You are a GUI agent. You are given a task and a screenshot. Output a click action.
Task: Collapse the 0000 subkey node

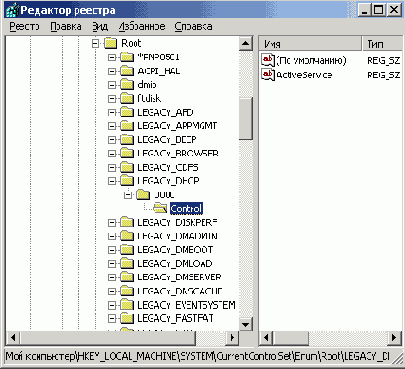[x=128, y=195]
